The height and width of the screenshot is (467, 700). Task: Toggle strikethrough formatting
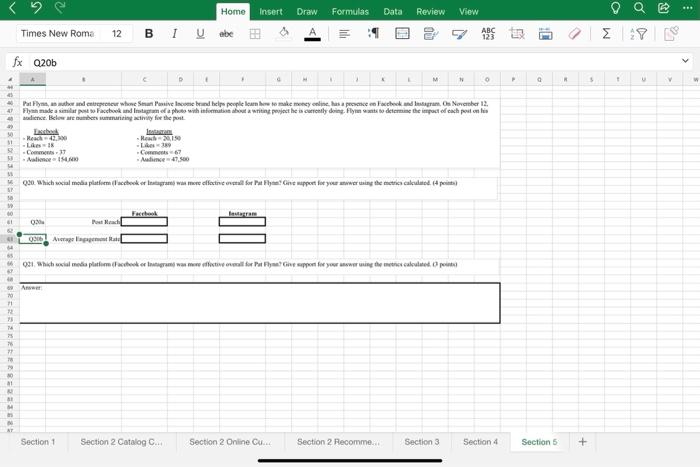click(226, 33)
